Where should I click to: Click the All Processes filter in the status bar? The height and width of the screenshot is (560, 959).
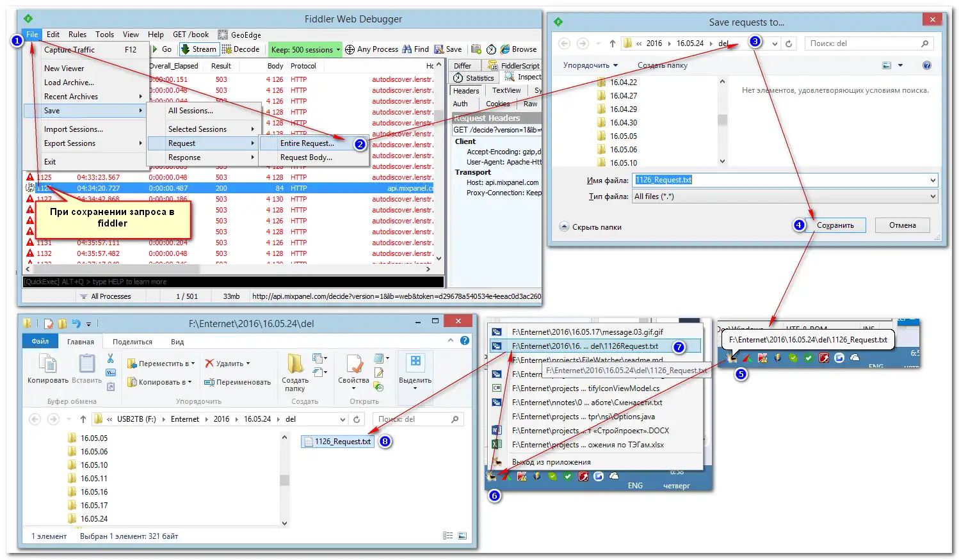[x=106, y=296]
